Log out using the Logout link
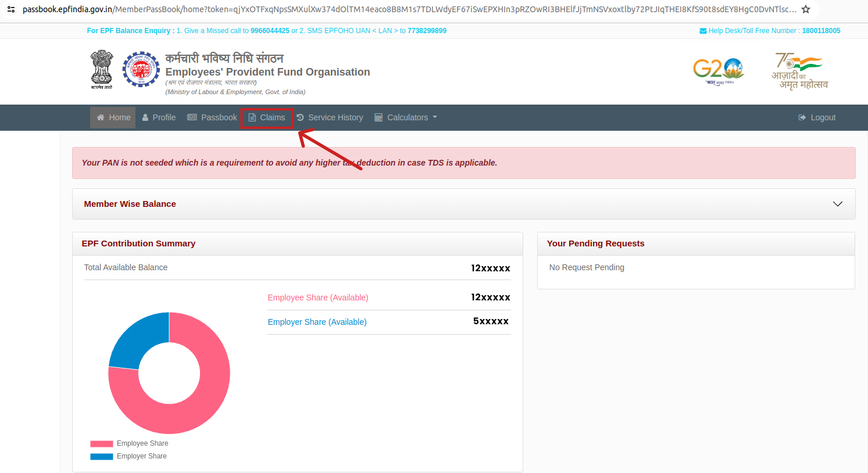The image size is (868, 473). [817, 117]
